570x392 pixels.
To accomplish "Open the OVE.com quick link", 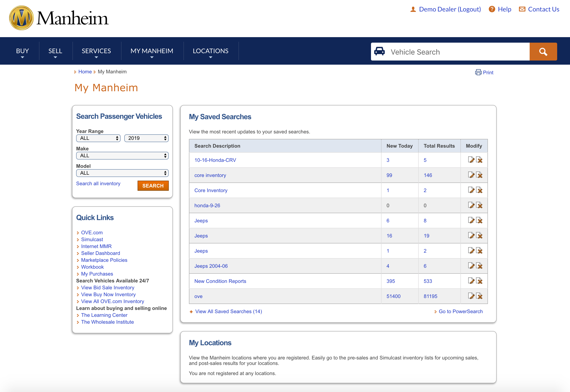I will pos(92,232).
